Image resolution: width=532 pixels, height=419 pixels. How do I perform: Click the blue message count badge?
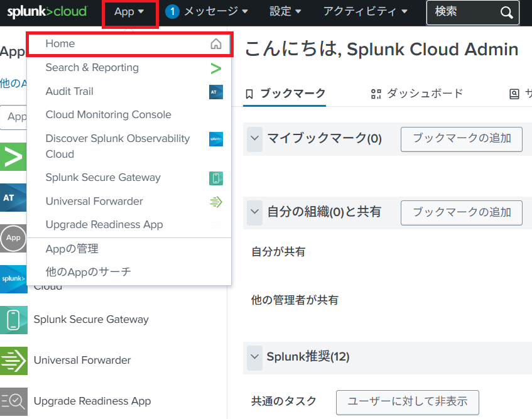point(173,11)
